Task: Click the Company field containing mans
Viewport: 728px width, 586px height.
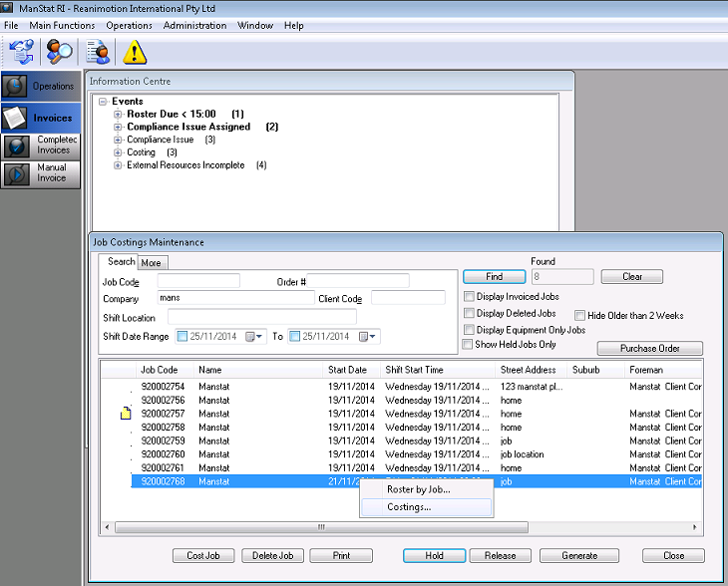Action: 236,297
